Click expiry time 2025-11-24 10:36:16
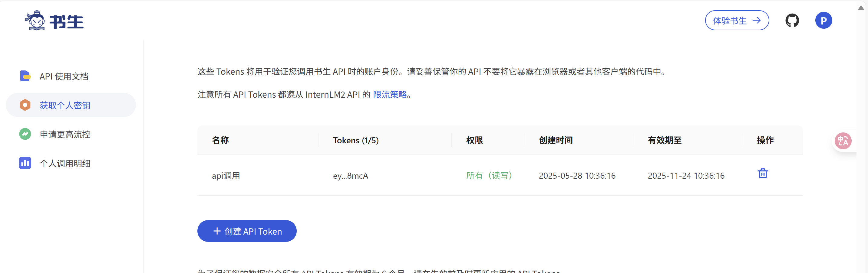This screenshot has height=273, width=868. pos(686,176)
